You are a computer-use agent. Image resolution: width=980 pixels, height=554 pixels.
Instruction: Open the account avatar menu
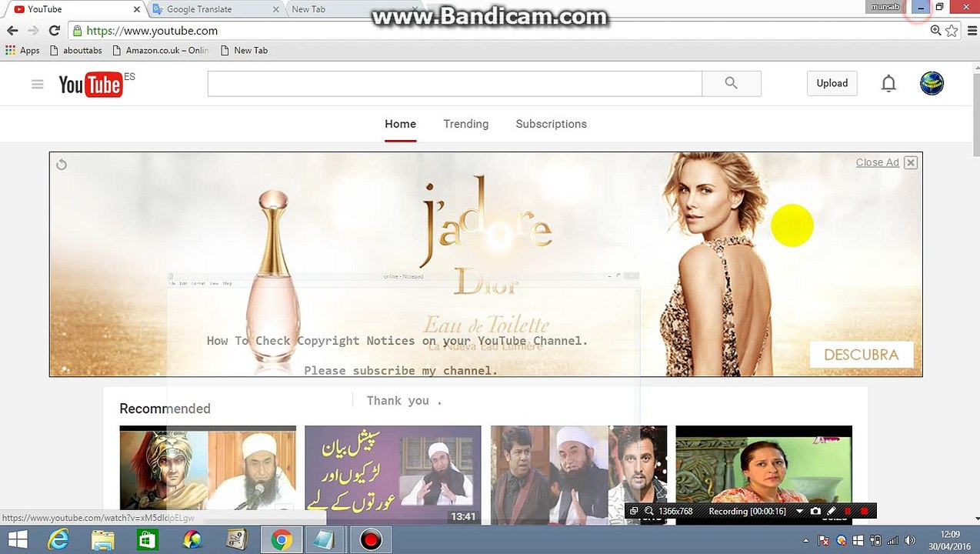click(x=932, y=83)
